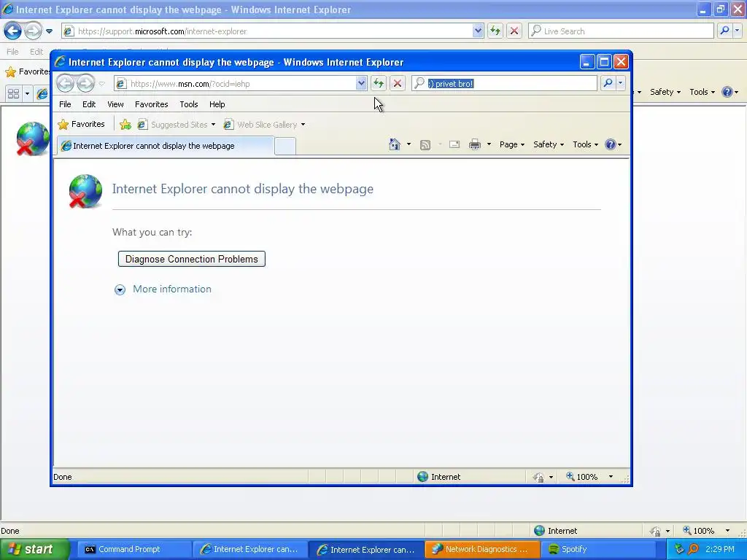The image size is (747, 560).
Task: Click the Print icon
Action: pos(475,145)
